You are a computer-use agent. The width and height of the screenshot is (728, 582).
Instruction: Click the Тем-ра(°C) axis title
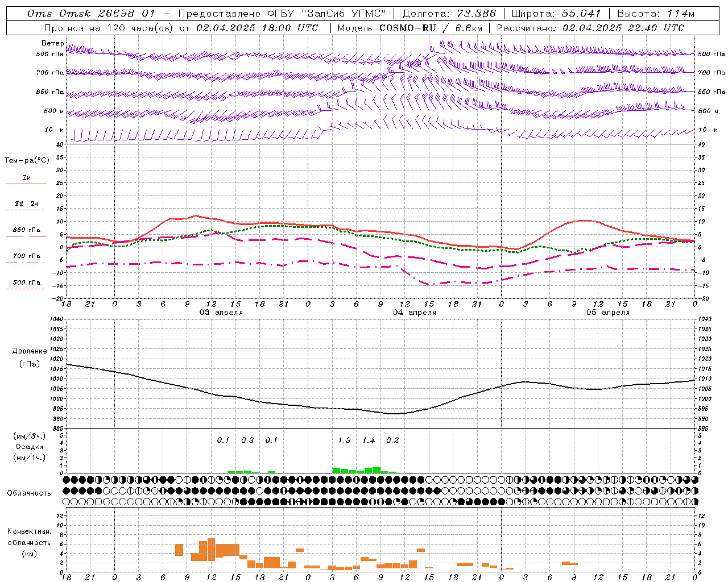[27, 161]
